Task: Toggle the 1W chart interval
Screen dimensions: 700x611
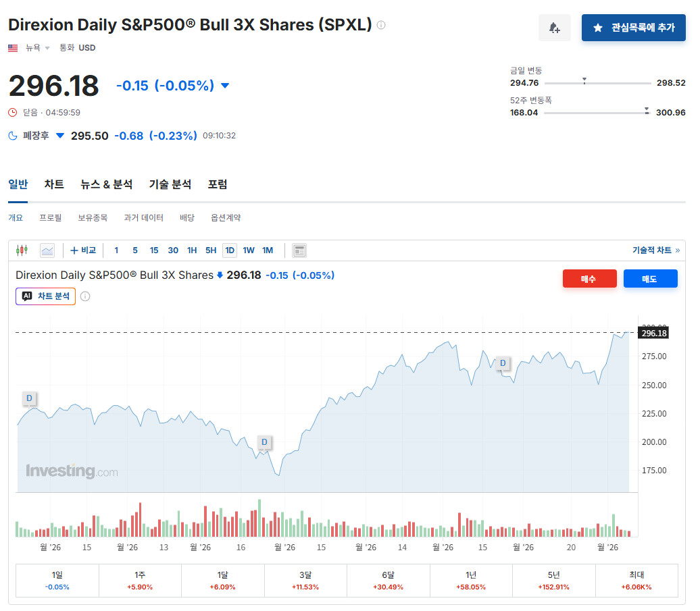Action: (249, 250)
